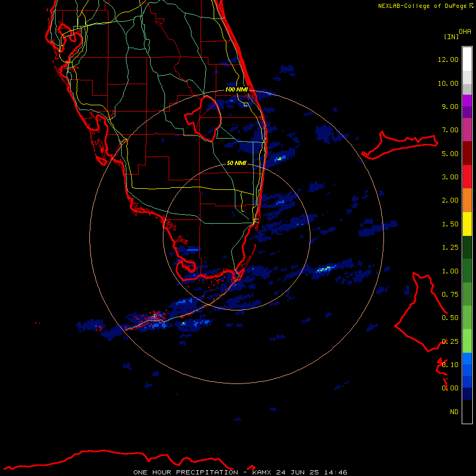
Task: Click the white swatch in the color scale
Action: (467, 59)
